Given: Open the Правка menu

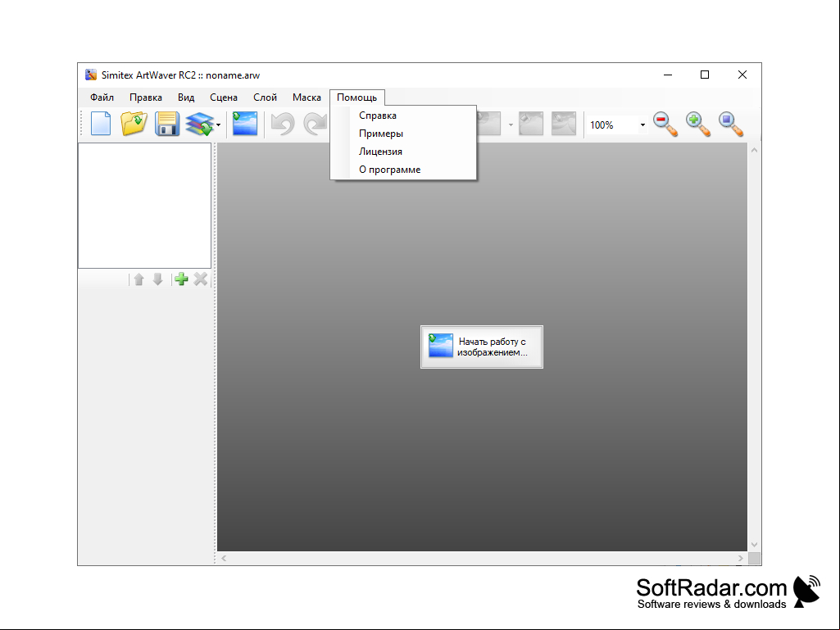Looking at the screenshot, I should pos(146,97).
